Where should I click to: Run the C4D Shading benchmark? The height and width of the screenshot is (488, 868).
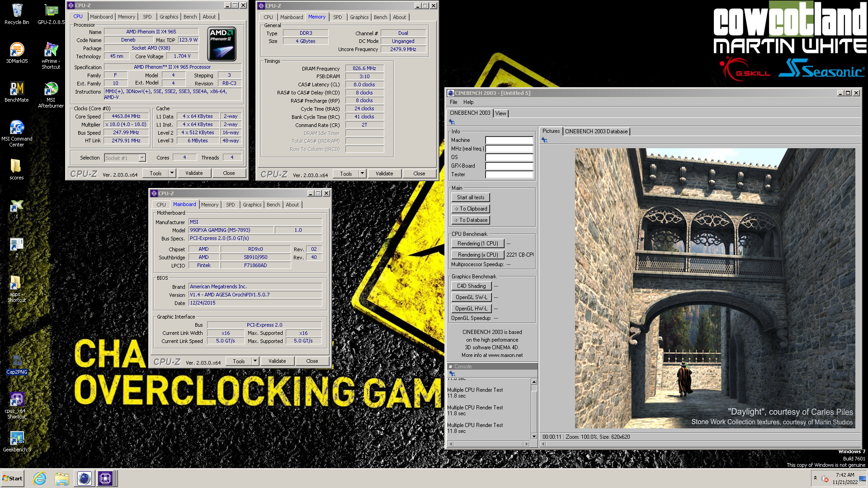point(471,286)
